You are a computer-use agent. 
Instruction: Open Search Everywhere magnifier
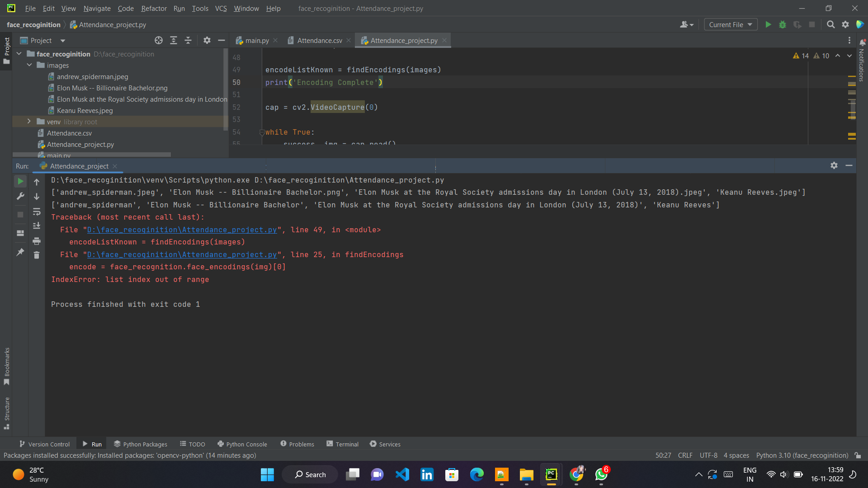point(831,24)
